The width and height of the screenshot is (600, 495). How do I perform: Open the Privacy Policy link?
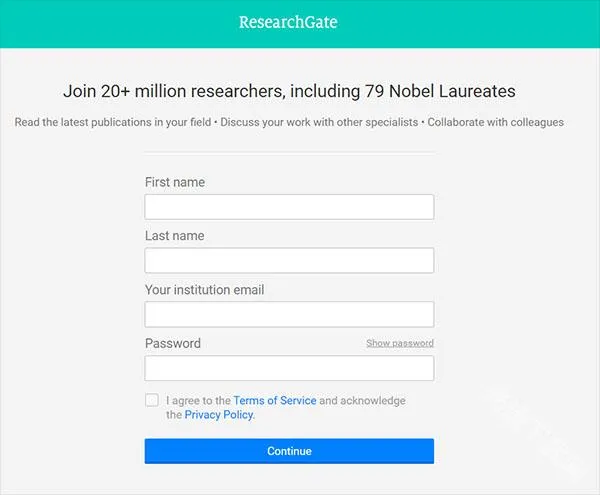point(219,414)
